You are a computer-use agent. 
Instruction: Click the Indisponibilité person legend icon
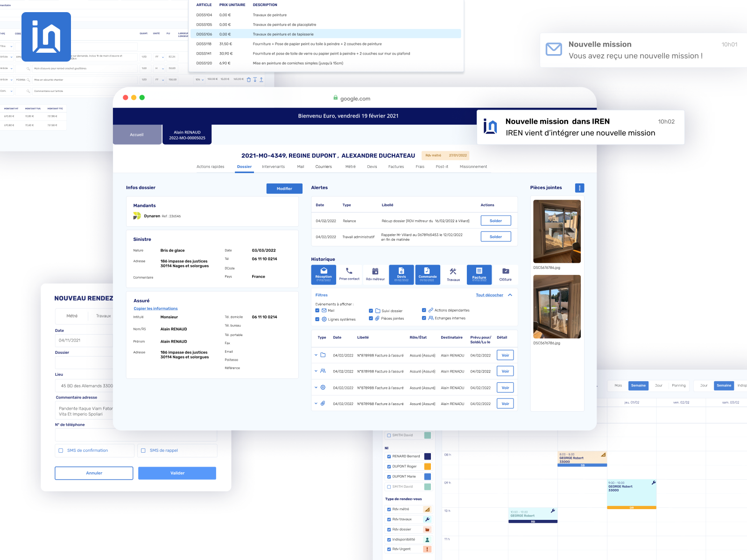pyautogui.click(x=427, y=539)
